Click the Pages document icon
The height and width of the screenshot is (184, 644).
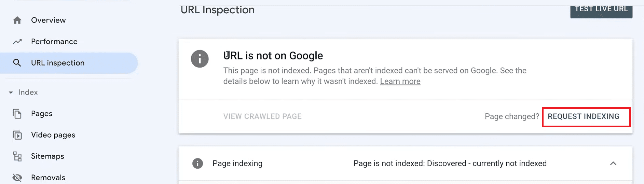tap(17, 114)
